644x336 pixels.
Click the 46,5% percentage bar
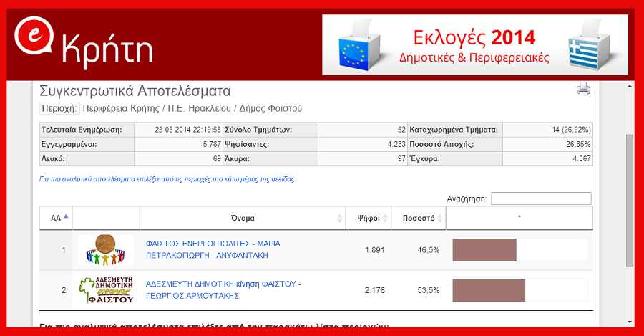coord(484,250)
